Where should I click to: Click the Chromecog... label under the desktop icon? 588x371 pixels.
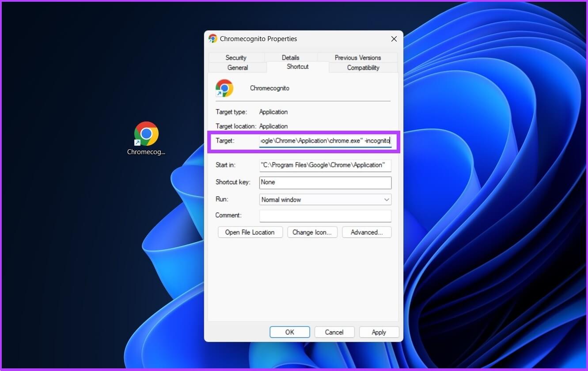click(x=146, y=152)
